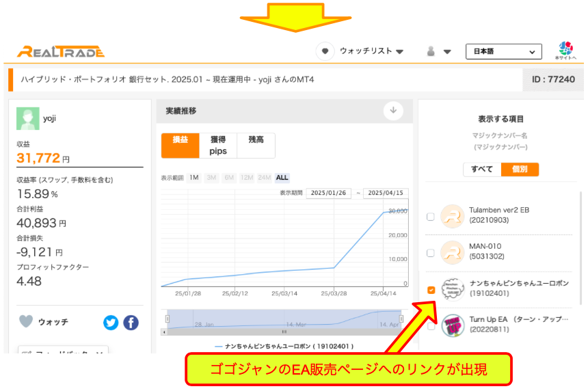This screenshot has width=588, height=391.
Task: Set display range to 6M
Action: point(229,178)
